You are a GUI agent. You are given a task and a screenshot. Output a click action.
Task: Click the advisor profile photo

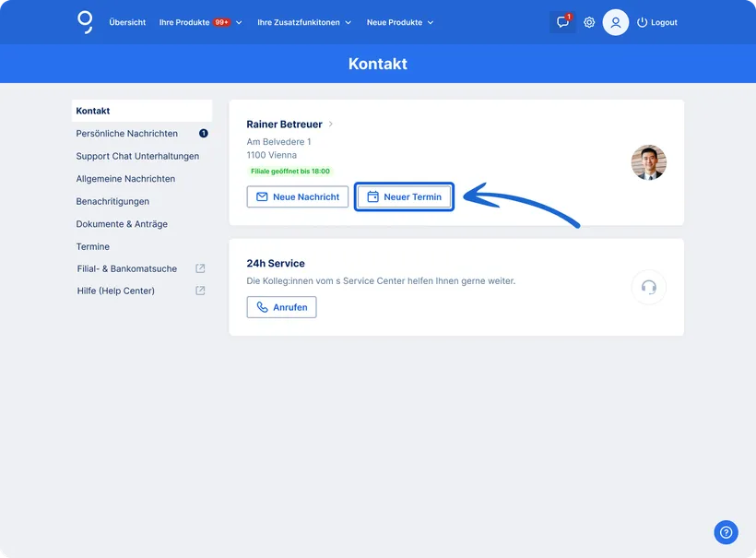coord(648,162)
